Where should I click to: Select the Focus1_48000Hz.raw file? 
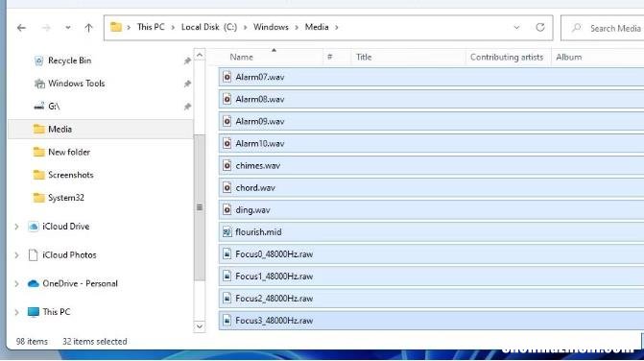(431, 277)
